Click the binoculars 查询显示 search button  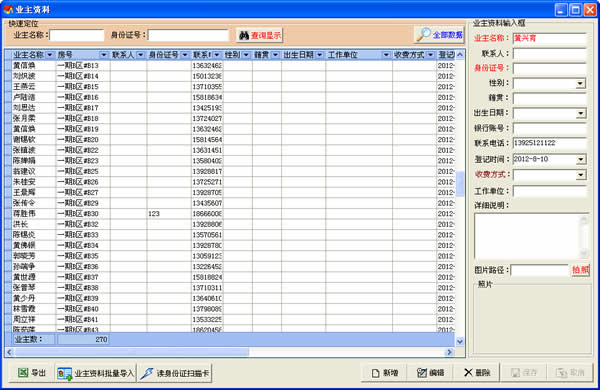click(259, 36)
